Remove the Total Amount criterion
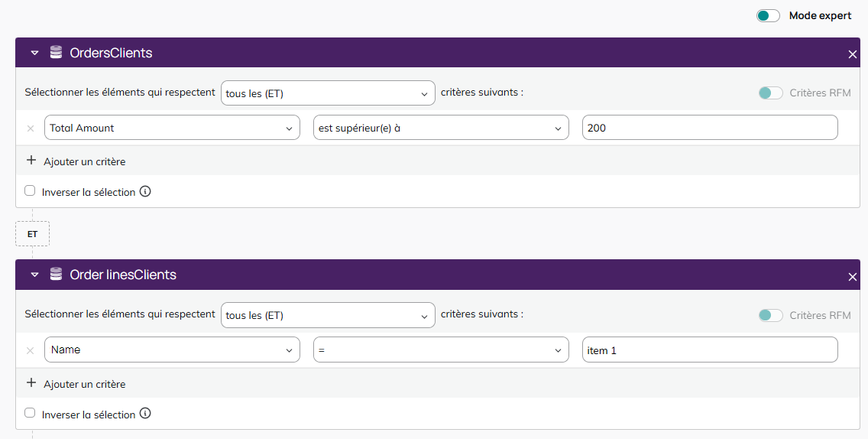Image resolution: width=868 pixels, height=439 pixels. (31, 128)
